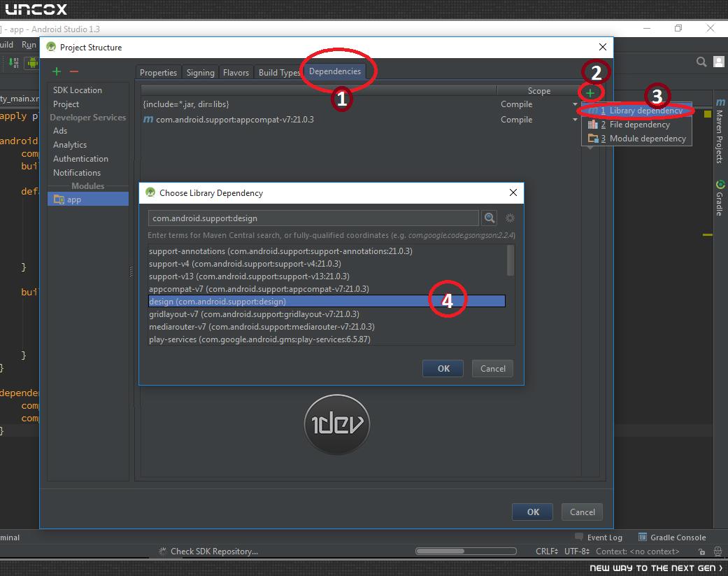Click the Context no context status entry
728x576 pixels.
[637, 552]
